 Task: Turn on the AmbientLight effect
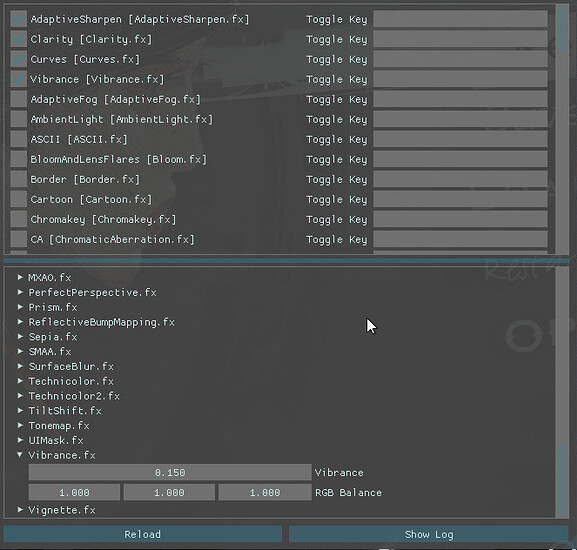tap(18, 119)
